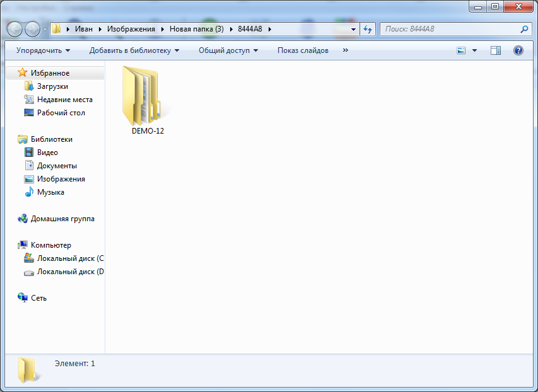Maximize the Explorer window

(495, 6)
